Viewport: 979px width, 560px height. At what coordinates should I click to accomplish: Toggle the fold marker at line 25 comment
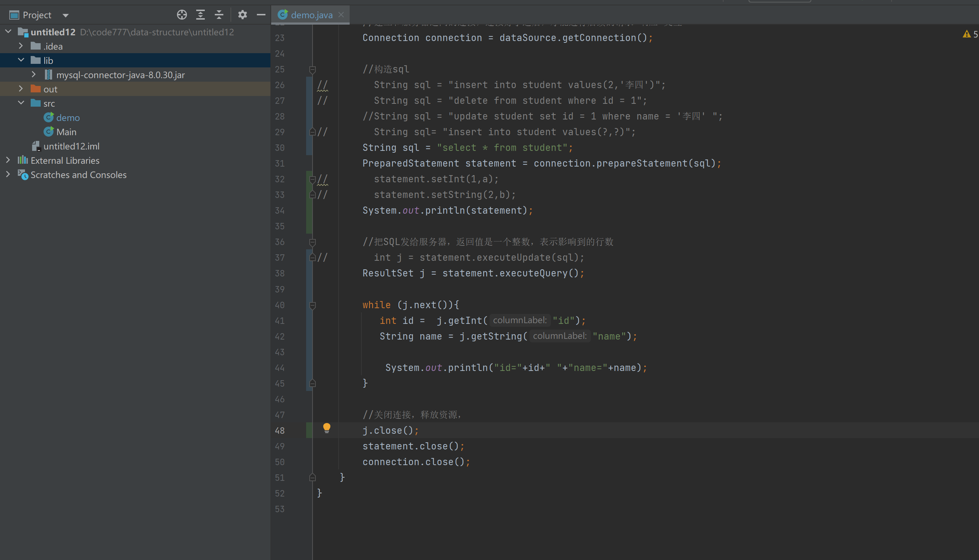[312, 70]
